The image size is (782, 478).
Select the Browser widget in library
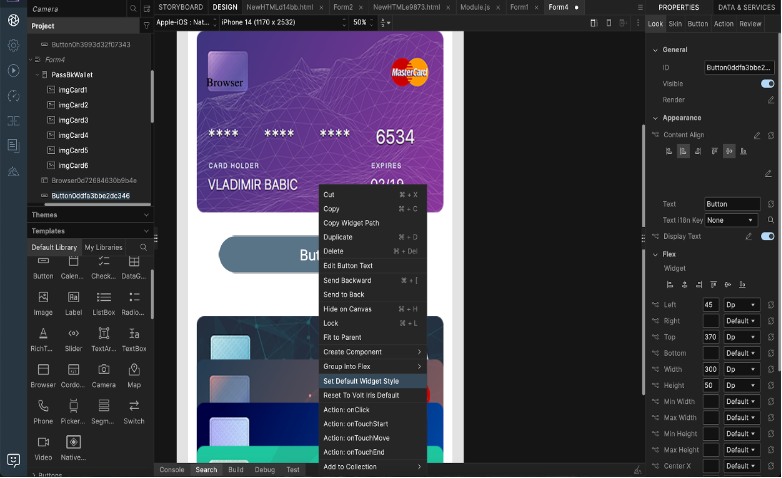(x=43, y=376)
